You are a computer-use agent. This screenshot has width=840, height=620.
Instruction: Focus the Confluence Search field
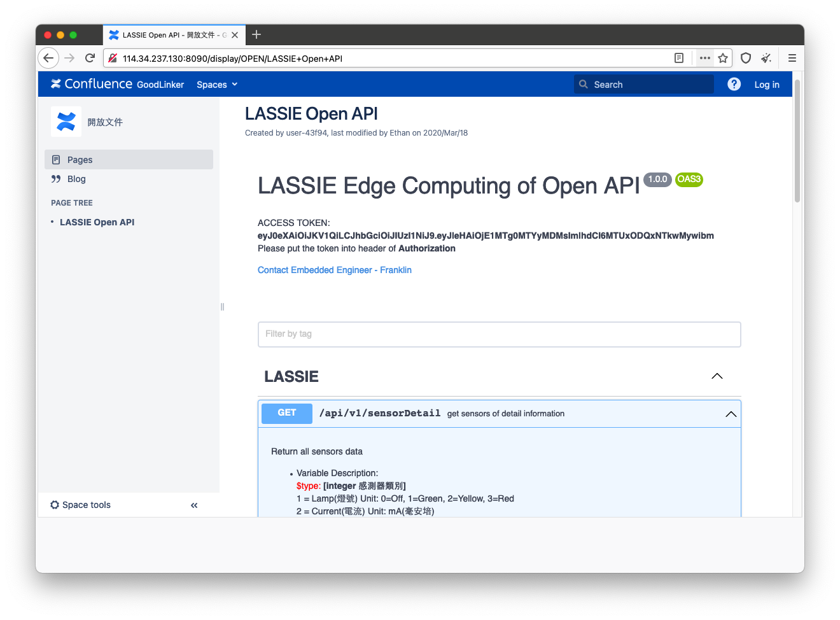pyautogui.click(x=644, y=84)
